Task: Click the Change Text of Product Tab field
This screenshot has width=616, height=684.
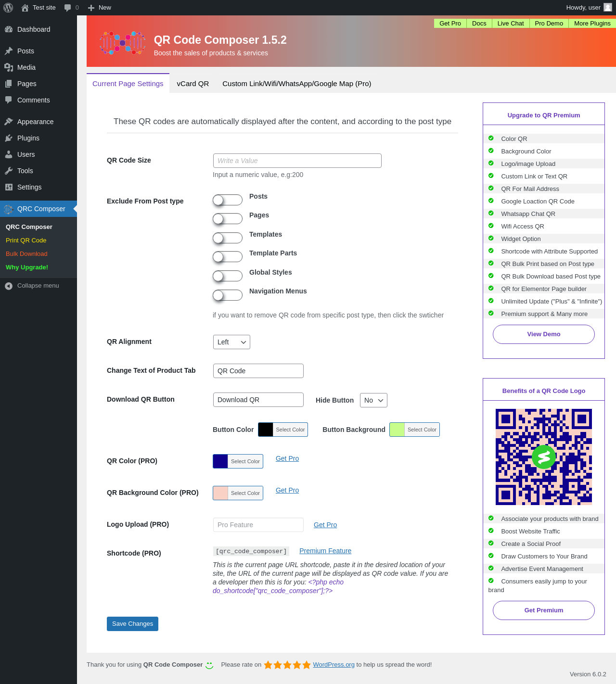Action: pos(258,371)
